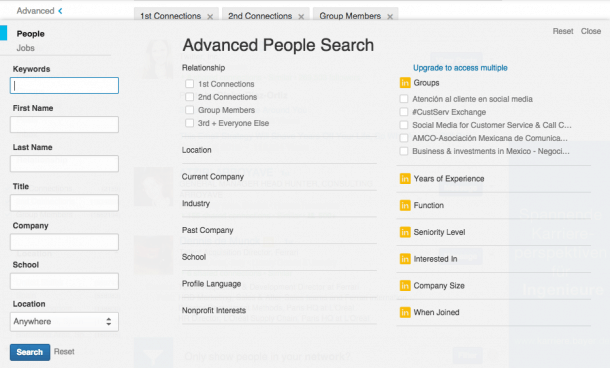Viewport: 610px width, 368px height.
Task: Click the premium icon beside Seniority Level
Action: (405, 232)
